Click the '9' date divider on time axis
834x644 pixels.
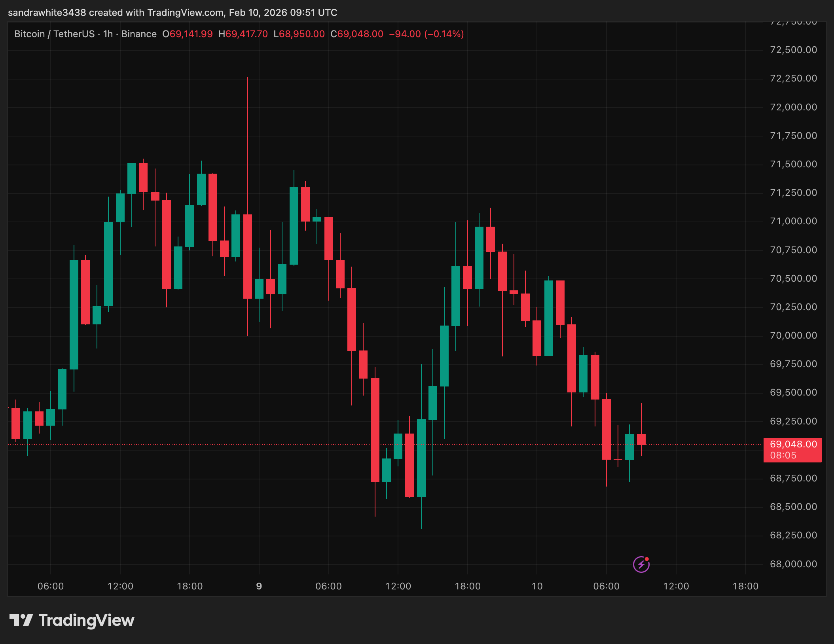click(259, 586)
